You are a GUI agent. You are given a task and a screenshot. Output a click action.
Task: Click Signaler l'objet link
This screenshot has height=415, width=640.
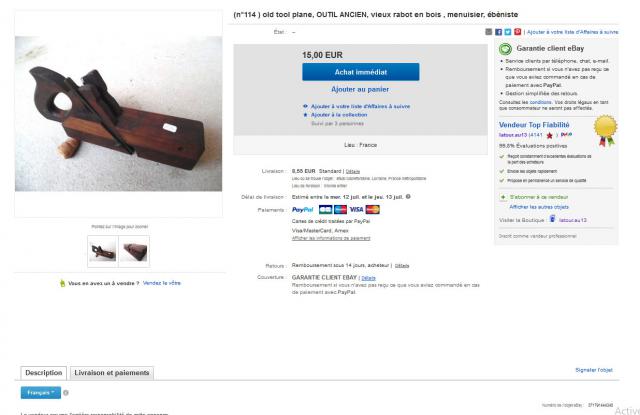(x=594, y=370)
